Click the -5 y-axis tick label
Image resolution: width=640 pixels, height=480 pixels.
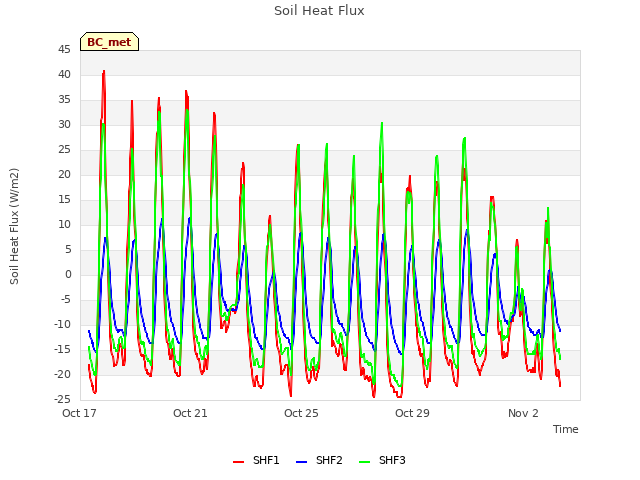[x=66, y=300]
